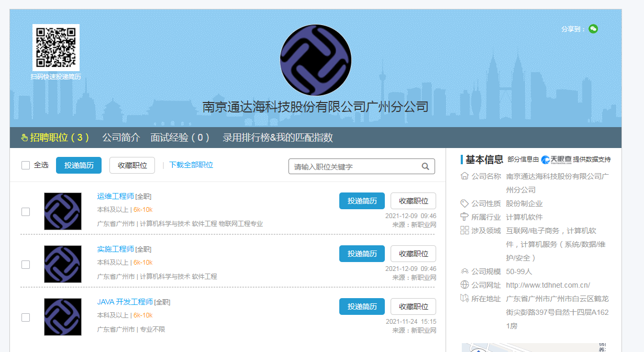Switch to the 公司简介 tab
Screen dimensions: 644x352
click(121, 138)
